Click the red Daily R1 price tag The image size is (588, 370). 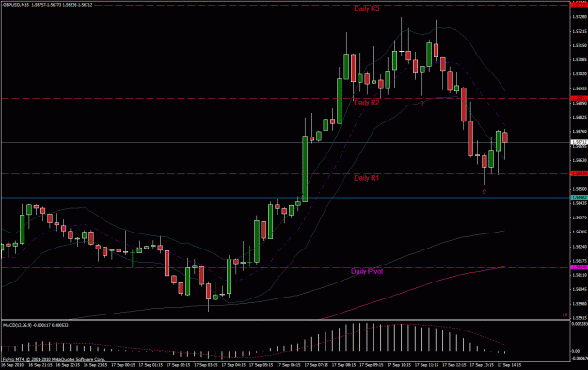pyautogui.click(x=579, y=174)
